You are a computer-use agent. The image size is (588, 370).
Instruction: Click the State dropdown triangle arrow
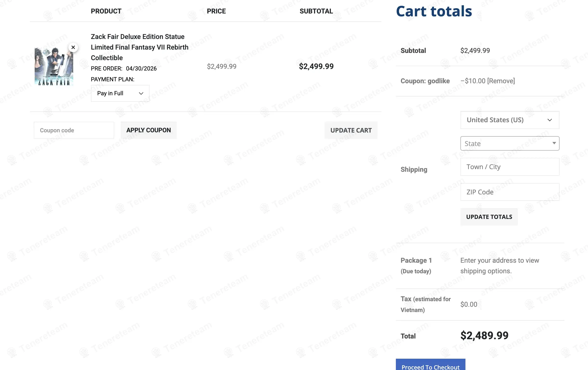click(554, 143)
